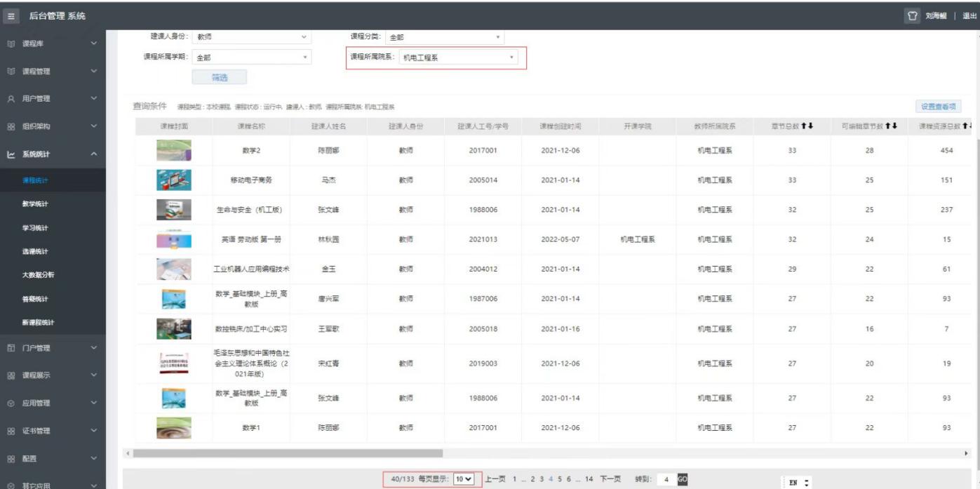
Task: Click the grid icon beside 配置
Action: tap(11, 458)
